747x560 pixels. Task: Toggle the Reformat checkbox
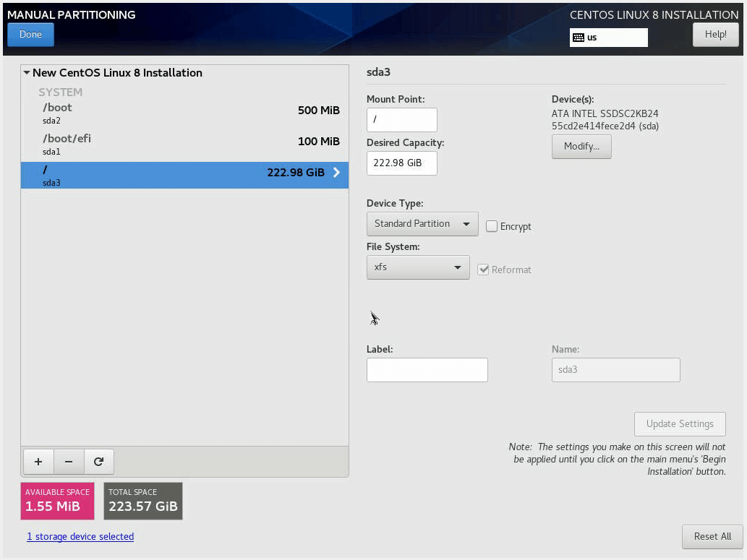483,270
